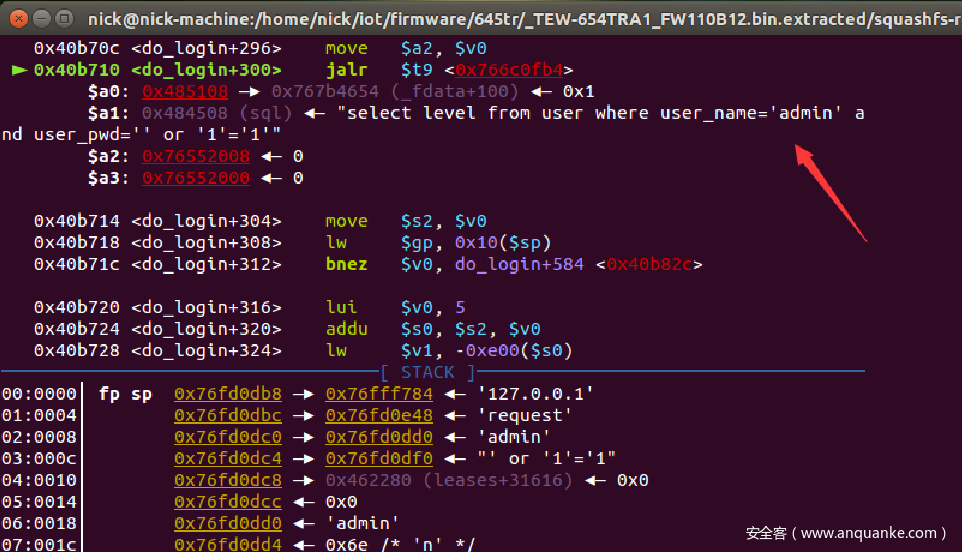Viewport: 962px width, 552px height.
Task: Click stack address 0x76fd0dbc
Action: 228,415
